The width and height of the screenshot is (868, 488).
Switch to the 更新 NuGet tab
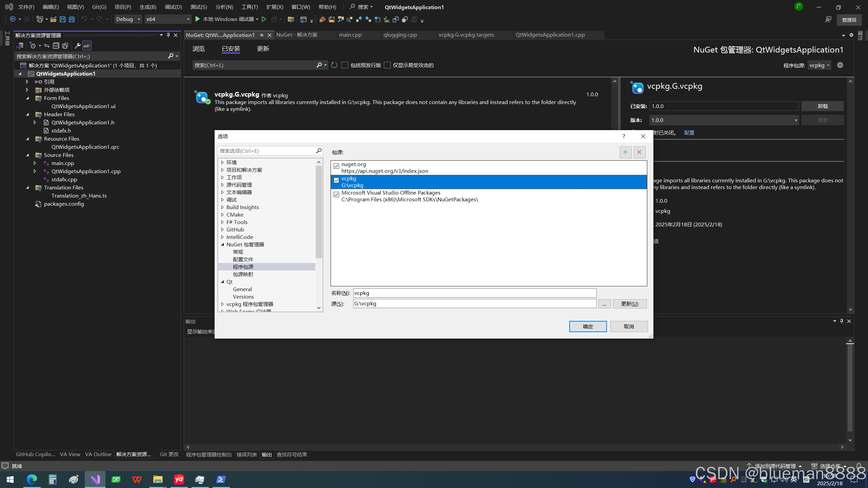coord(263,49)
